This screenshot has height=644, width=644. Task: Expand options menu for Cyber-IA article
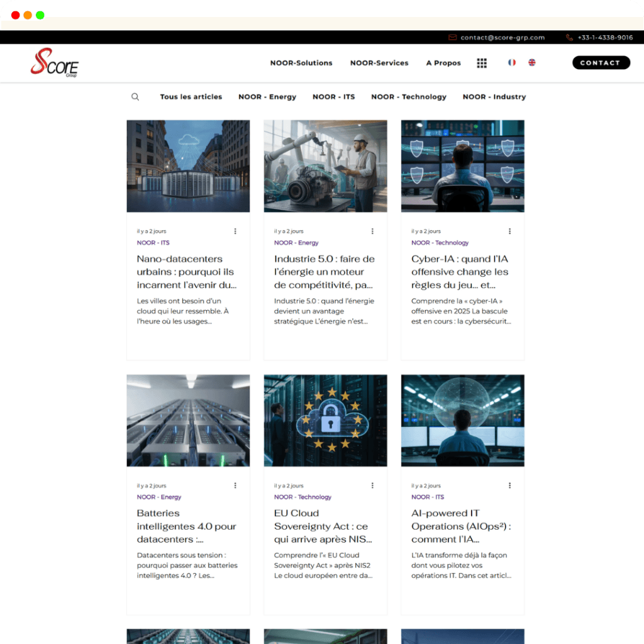(x=509, y=231)
